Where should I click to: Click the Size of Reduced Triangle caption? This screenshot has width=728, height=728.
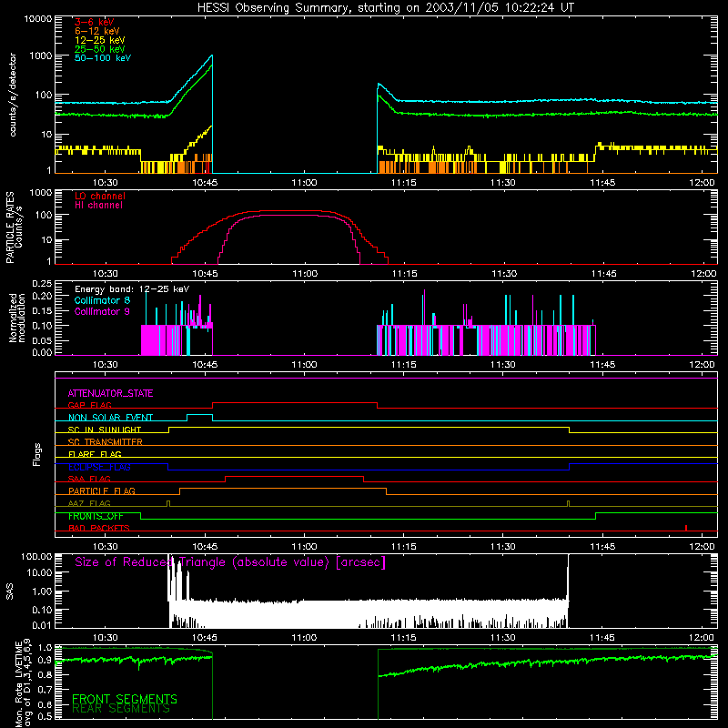point(230,562)
